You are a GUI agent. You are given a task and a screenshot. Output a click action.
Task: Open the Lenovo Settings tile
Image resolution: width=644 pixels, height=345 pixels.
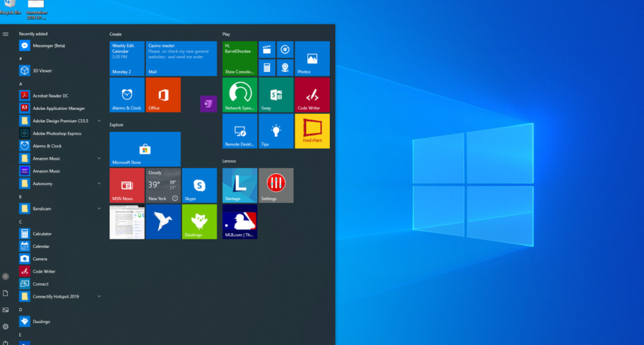276,185
